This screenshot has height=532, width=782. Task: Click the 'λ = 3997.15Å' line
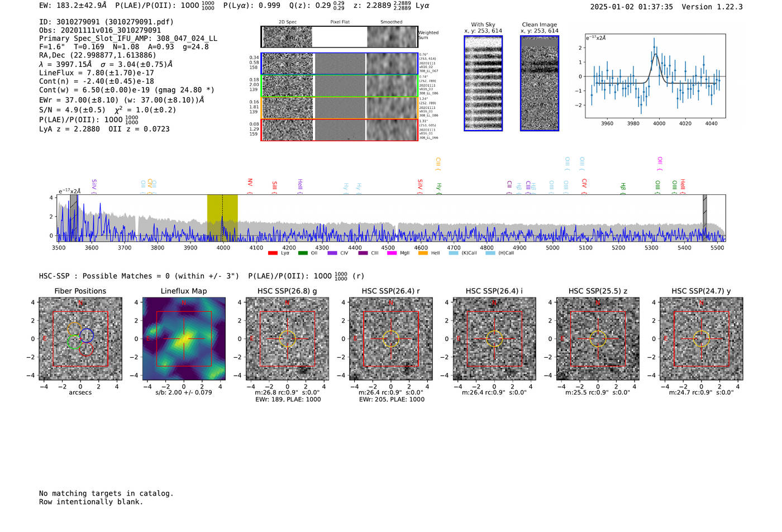coord(106,64)
